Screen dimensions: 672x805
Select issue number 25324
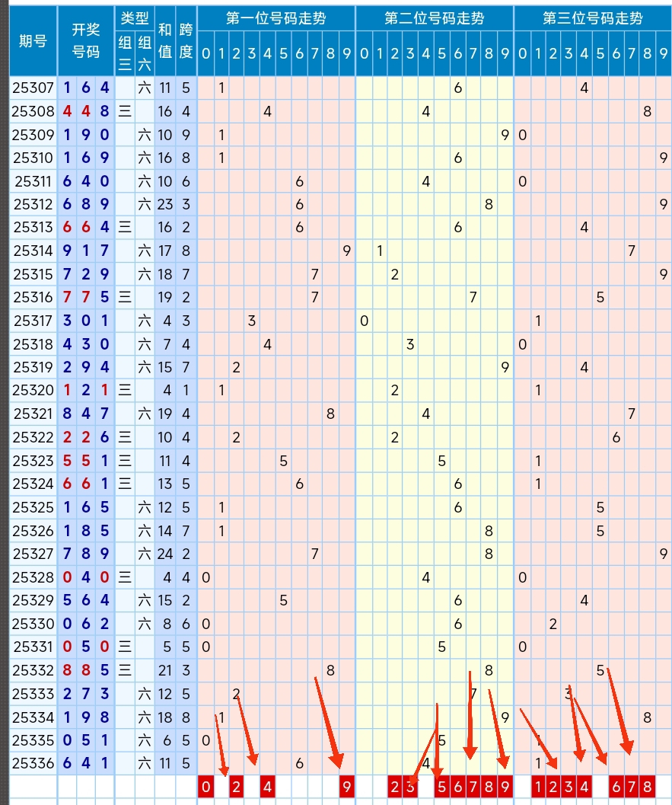[x=33, y=484]
